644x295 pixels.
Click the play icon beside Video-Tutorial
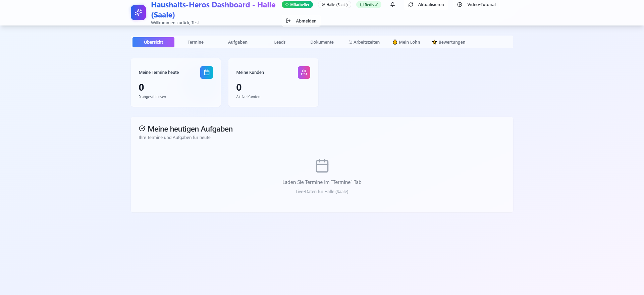click(x=460, y=5)
